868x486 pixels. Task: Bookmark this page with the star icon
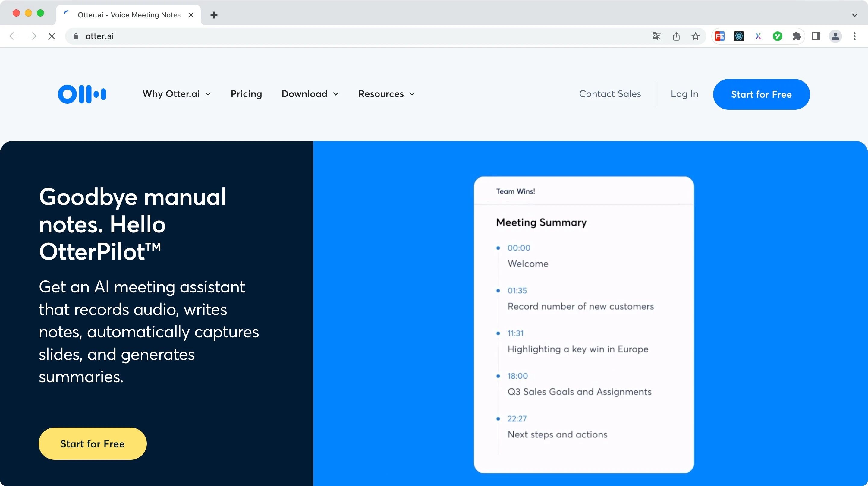695,36
